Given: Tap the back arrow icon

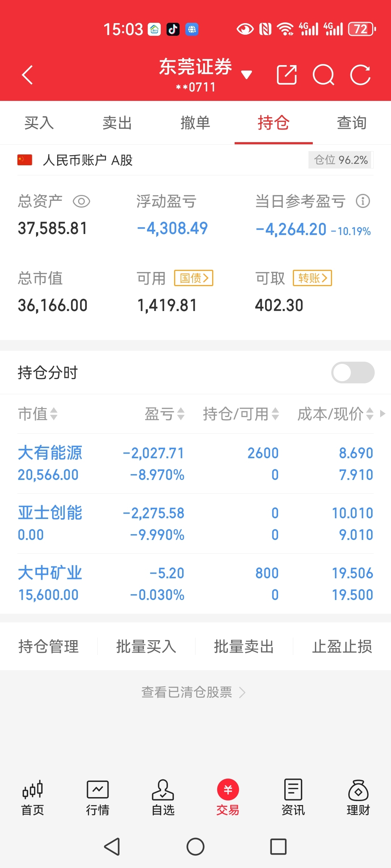Looking at the screenshot, I should coord(28,75).
